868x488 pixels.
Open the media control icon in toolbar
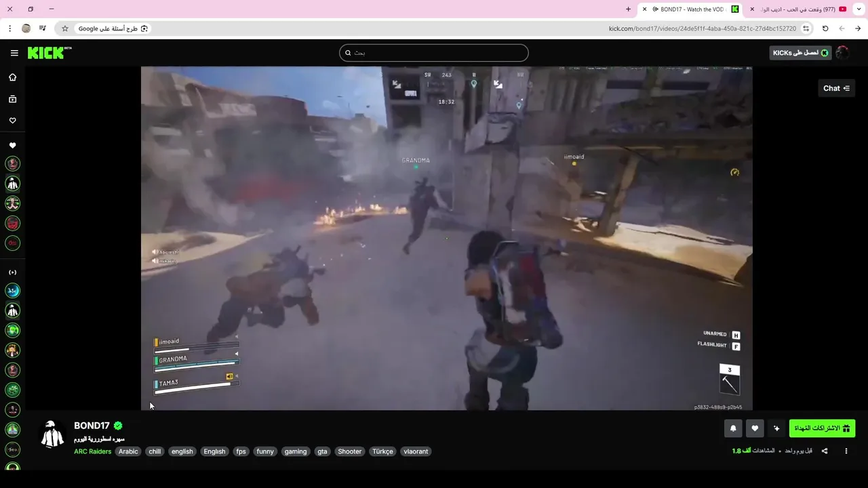[x=43, y=28]
